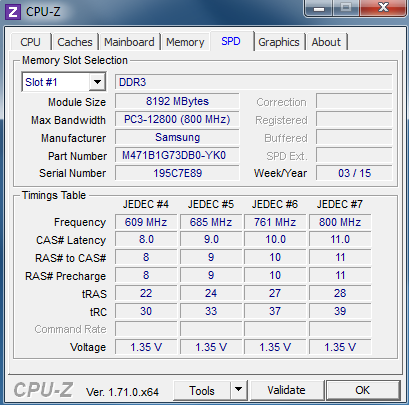Open the About tab
Screen dimensions: 409x405
(326, 42)
